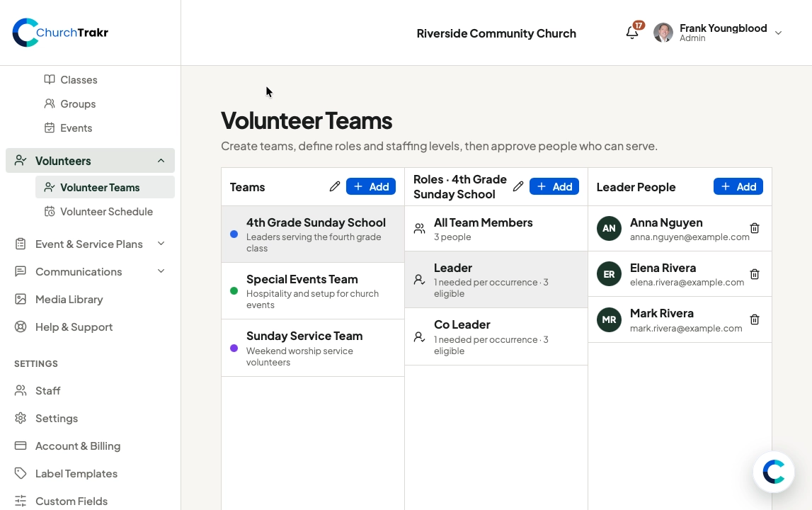
Task: Click elena.rivera@example.com email
Action: tap(687, 283)
